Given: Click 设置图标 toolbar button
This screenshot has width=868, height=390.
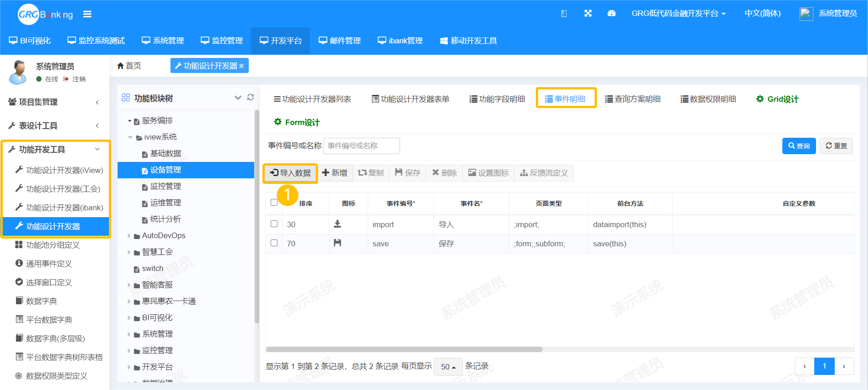Looking at the screenshot, I should [x=488, y=173].
